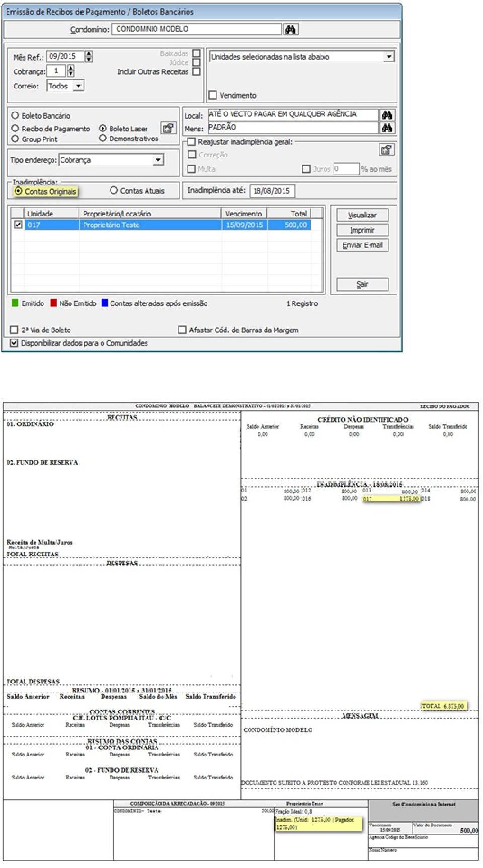
Task: Select Boleto Bancário radio option
Action: click(15, 115)
